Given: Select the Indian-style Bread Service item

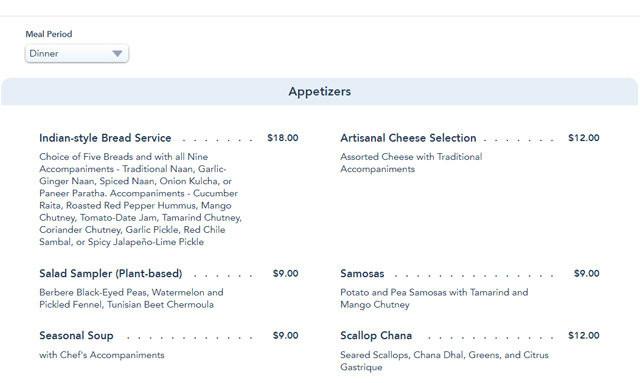Looking at the screenshot, I should (105, 138).
